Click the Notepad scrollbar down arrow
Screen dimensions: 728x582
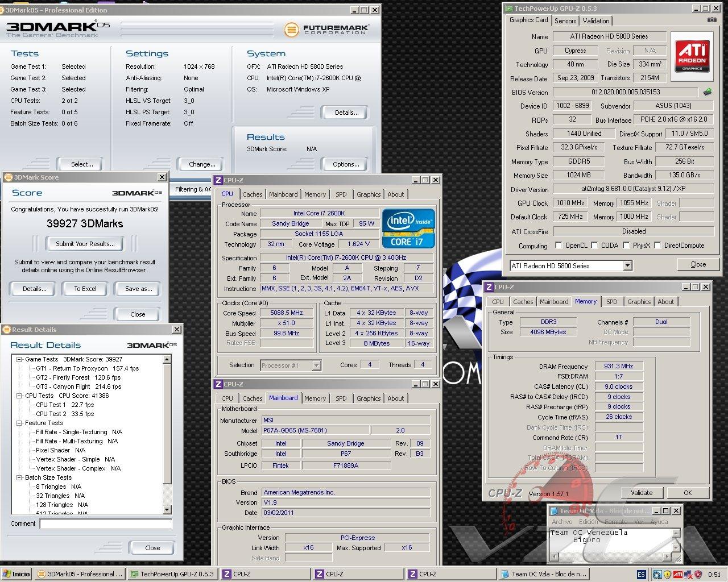click(x=676, y=547)
